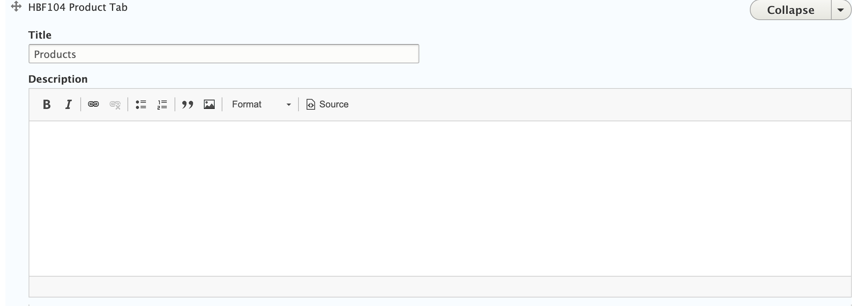This screenshot has height=306, width=868.
Task: Click into the Title field containing Products
Action: (224, 54)
